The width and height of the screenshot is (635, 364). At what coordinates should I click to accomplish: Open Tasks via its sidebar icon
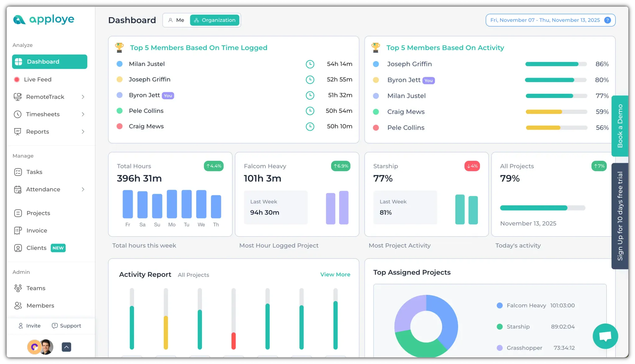point(18,172)
